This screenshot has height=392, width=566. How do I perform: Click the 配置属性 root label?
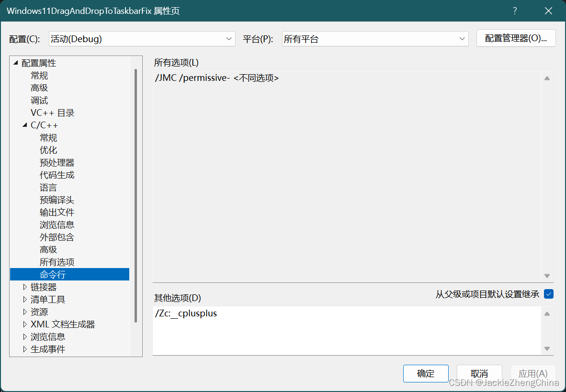coord(39,63)
